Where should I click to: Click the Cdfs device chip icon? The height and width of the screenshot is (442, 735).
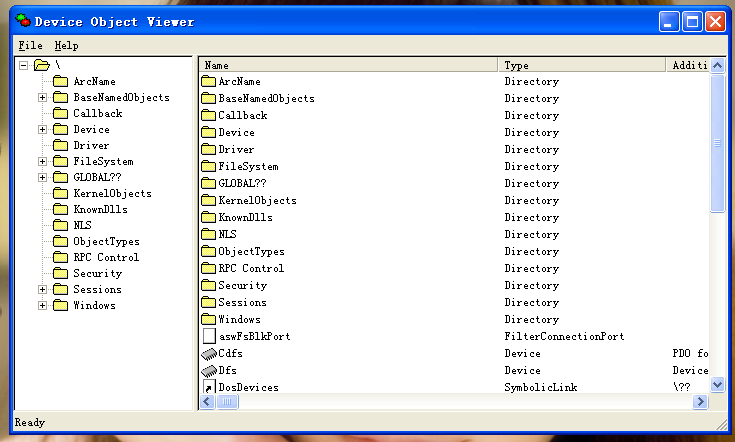[x=209, y=354]
